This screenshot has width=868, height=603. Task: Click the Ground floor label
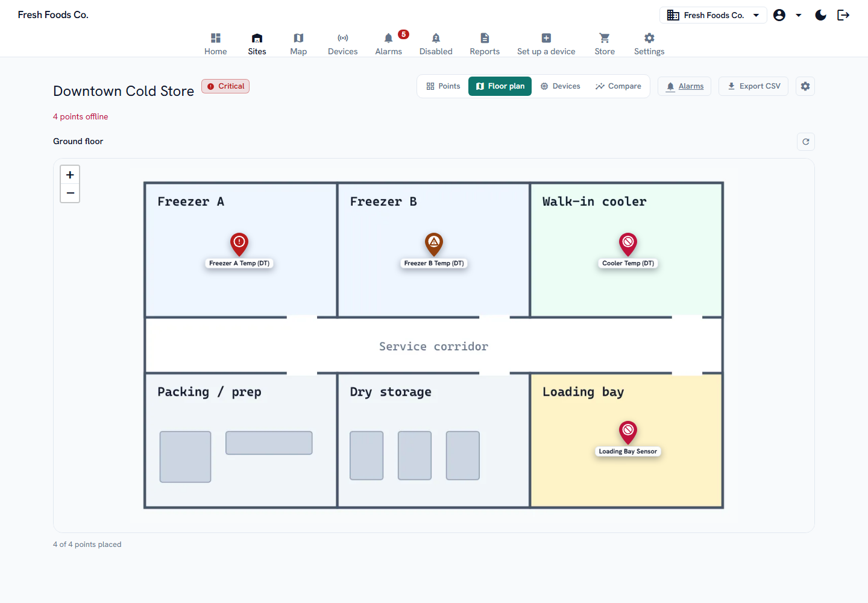[x=78, y=141]
